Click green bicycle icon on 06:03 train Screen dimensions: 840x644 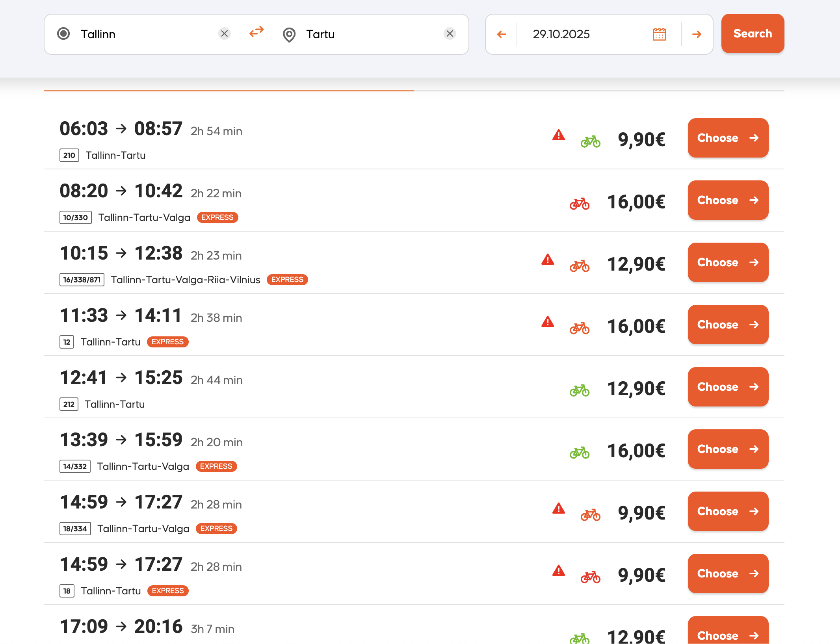[x=591, y=141]
